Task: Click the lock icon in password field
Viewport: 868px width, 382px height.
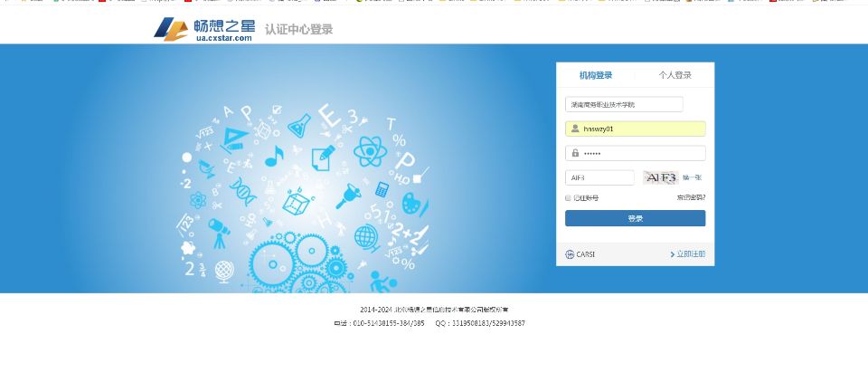Action: pyautogui.click(x=575, y=153)
